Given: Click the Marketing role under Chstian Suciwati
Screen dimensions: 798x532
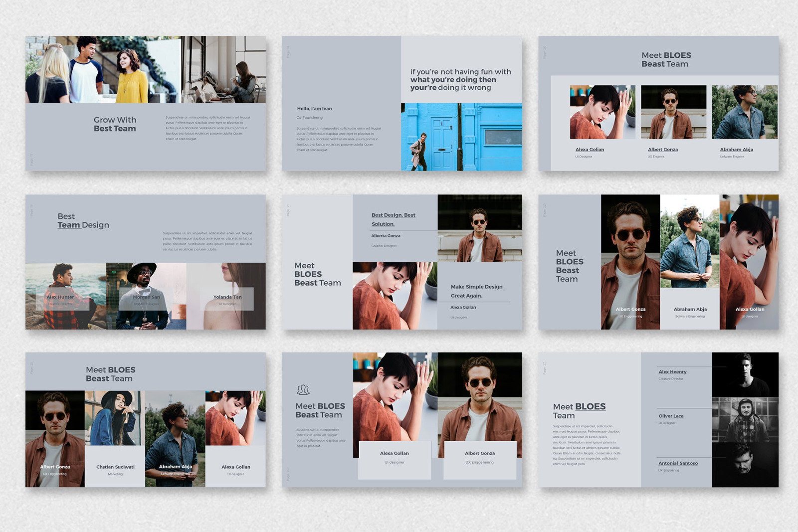Looking at the screenshot, I should [x=115, y=474].
